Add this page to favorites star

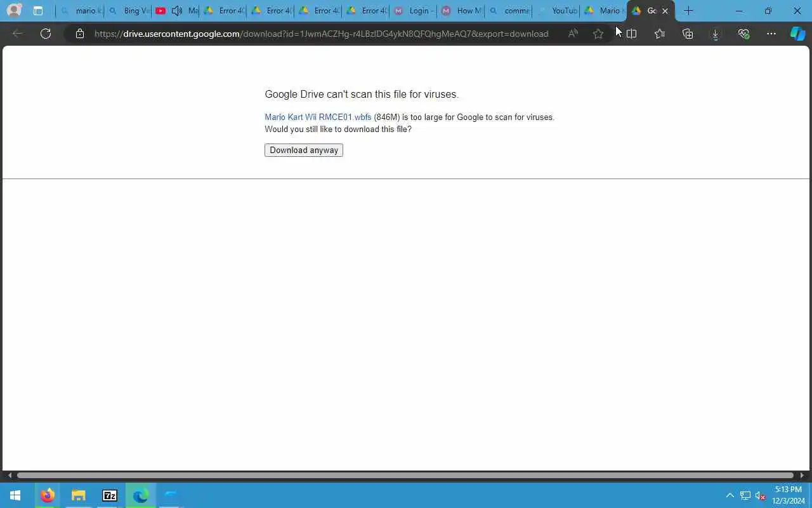click(598, 34)
